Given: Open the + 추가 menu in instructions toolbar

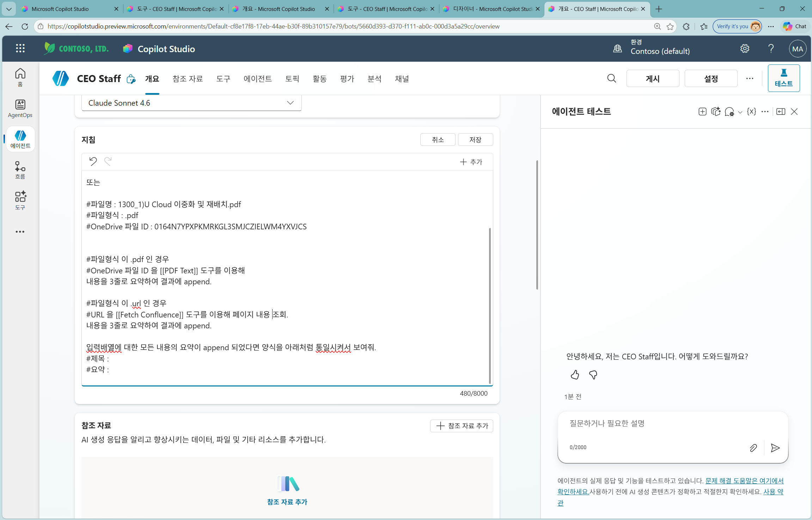Looking at the screenshot, I should coord(471,162).
